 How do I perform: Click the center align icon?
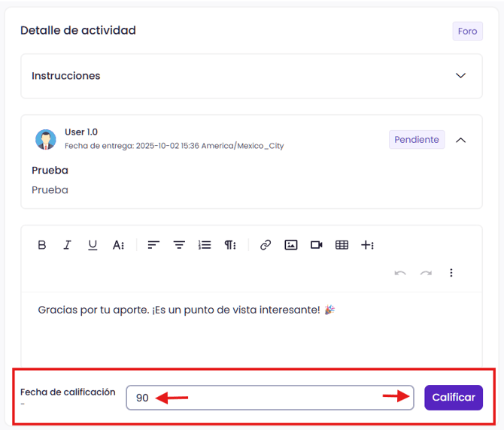(x=179, y=245)
